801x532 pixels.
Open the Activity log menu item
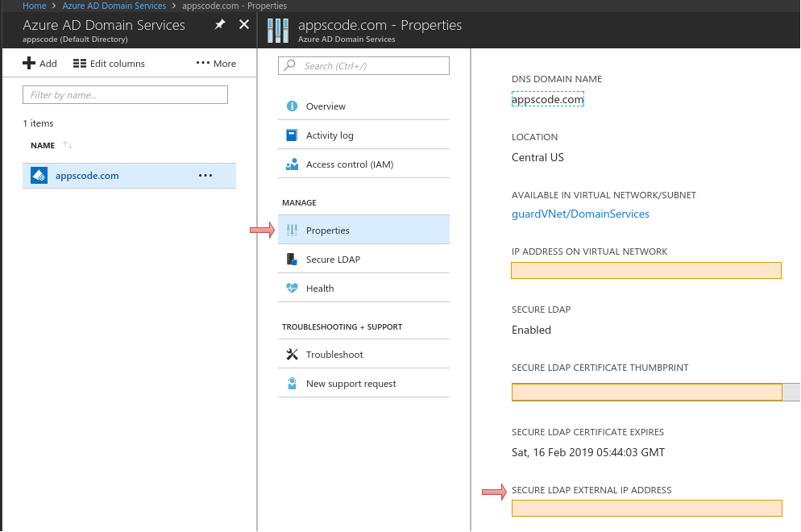tap(363, 135)
